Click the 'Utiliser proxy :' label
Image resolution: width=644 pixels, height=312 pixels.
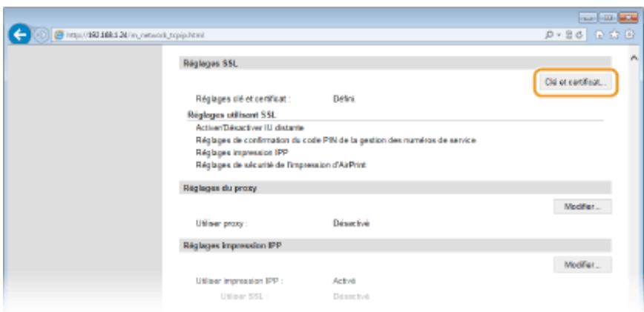[x=222, y=224]
